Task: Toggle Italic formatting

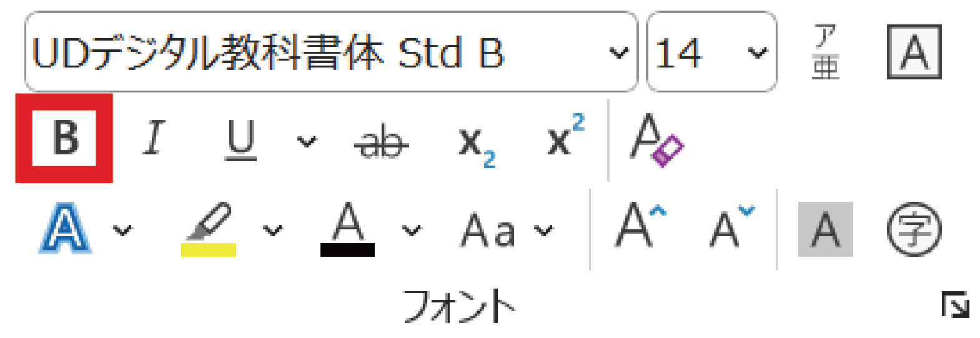Action: [153, 138]
